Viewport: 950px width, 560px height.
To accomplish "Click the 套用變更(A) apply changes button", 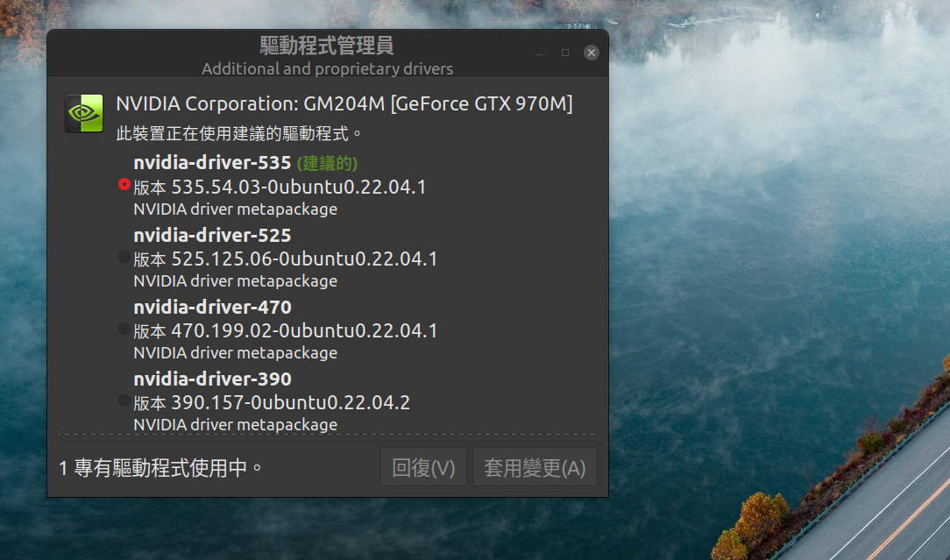I will click(x=535, y=467).
